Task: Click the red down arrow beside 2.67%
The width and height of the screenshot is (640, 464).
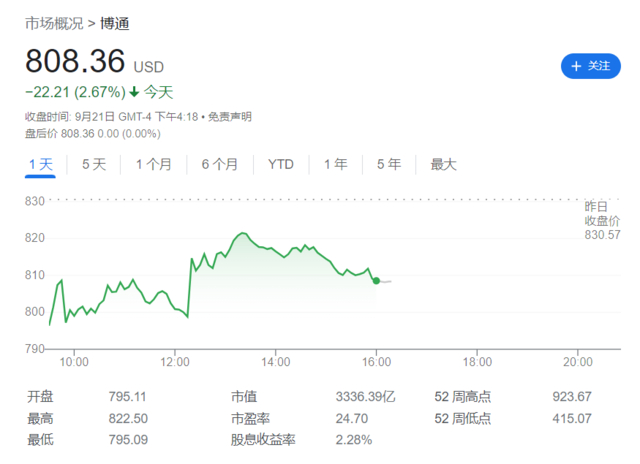Action: [134, 92]
